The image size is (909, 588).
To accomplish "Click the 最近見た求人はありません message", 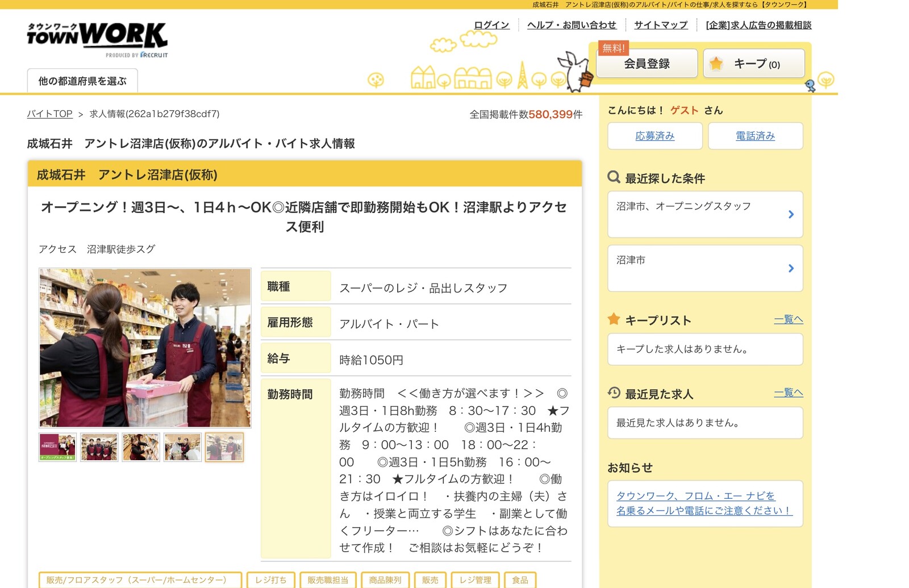I will [x=678, y=423].
